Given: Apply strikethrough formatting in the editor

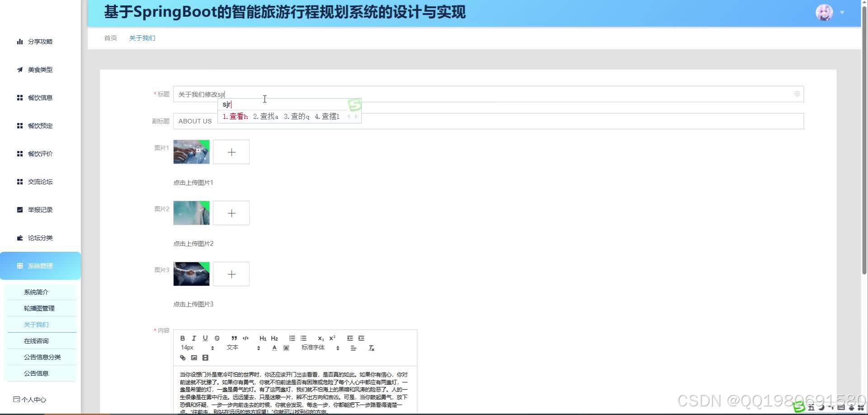Looking at the screenshot, I should coord(217,338).
